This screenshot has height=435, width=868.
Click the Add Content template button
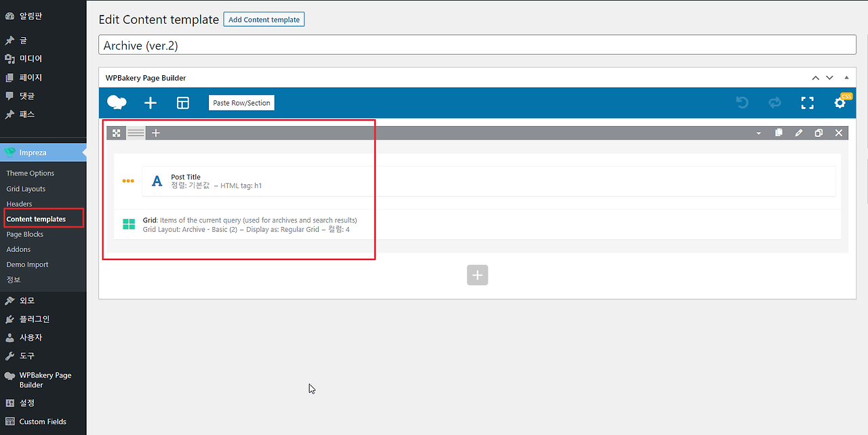[x=264, y=20]
